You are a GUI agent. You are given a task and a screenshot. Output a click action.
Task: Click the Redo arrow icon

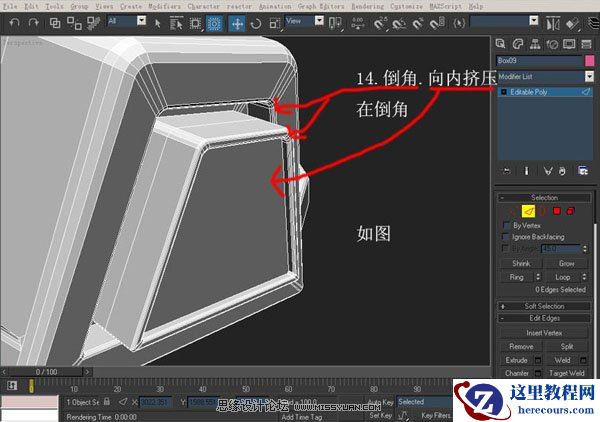click(34, 23)
